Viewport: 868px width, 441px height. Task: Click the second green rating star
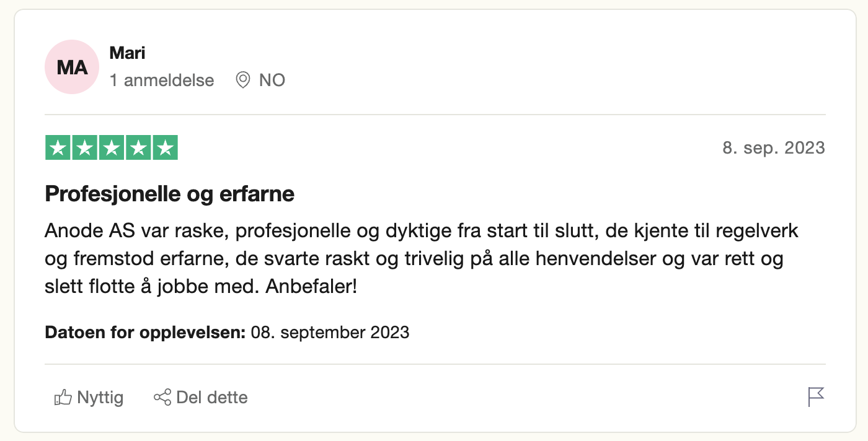[x=85, y=147]
